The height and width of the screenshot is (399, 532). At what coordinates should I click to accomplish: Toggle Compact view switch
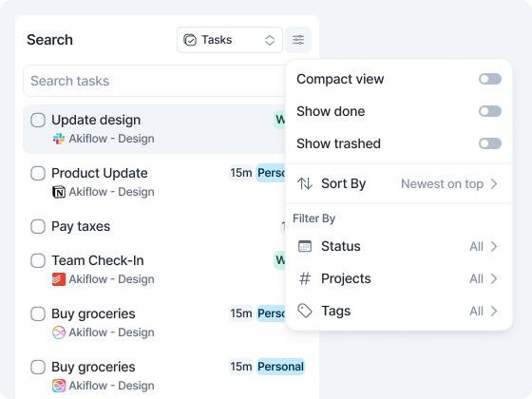pyautogui.click(x=490, y=79)
